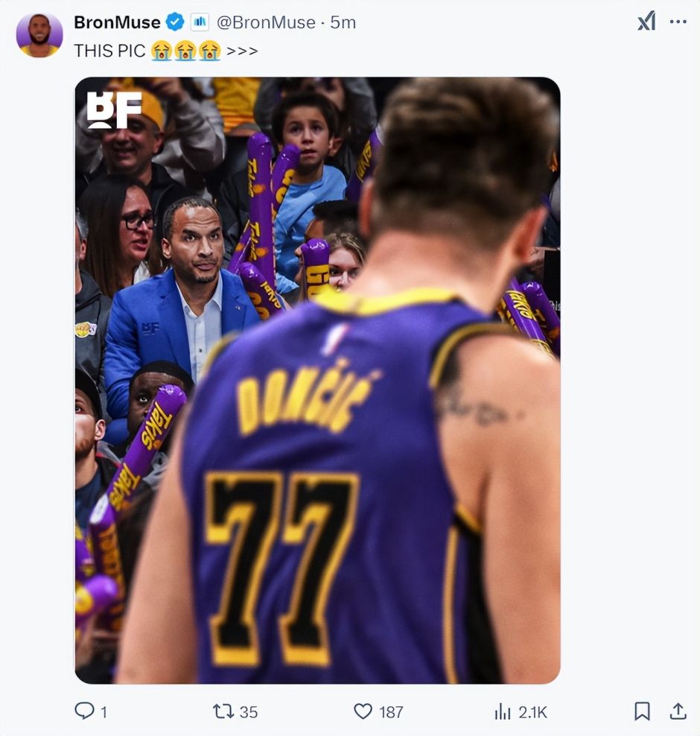Open view analytics bar chart icon
The image size is (700, 736).
coord(503,711)
